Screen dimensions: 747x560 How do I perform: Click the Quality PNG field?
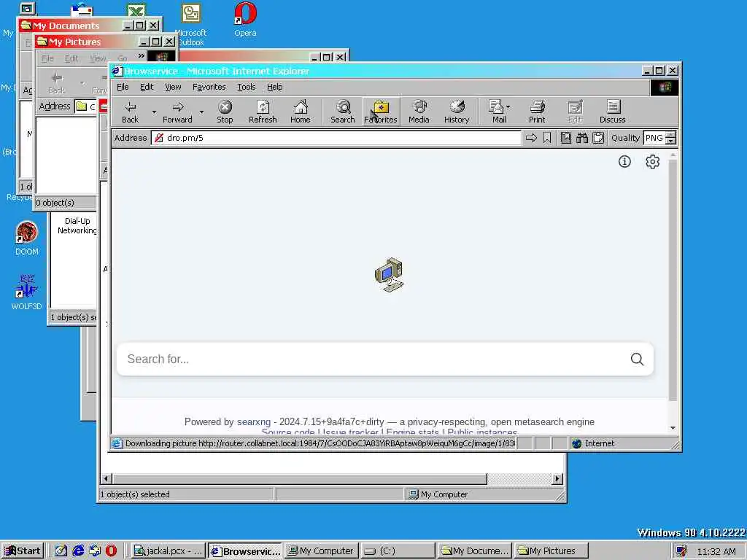coord(654,138)
